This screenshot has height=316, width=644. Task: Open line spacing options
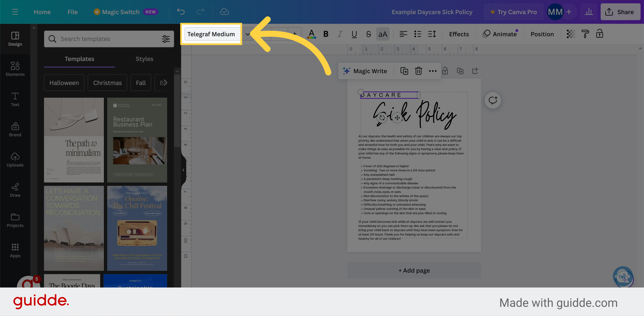point(432,34)
